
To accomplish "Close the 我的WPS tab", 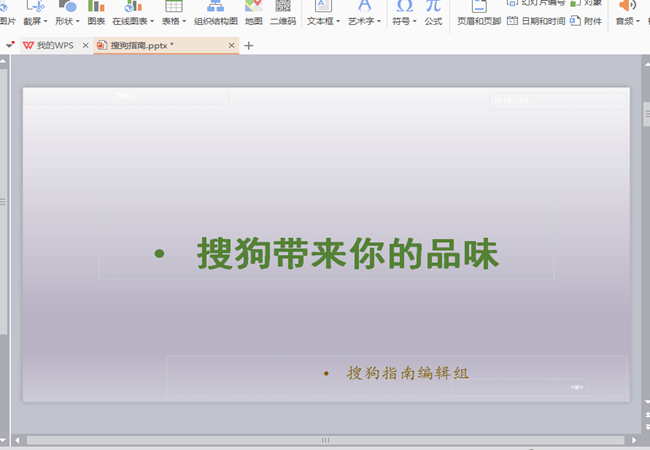I will point(85,45).
